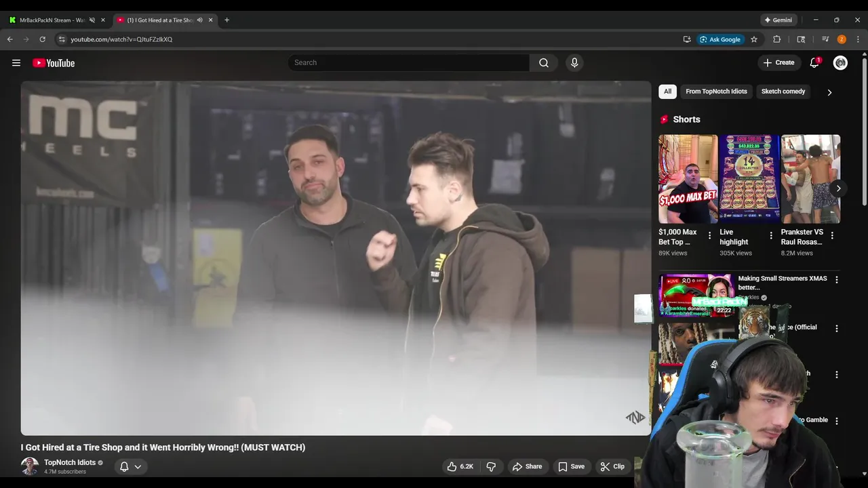Open options for Prankster VS Raul short

coord(832,236)
